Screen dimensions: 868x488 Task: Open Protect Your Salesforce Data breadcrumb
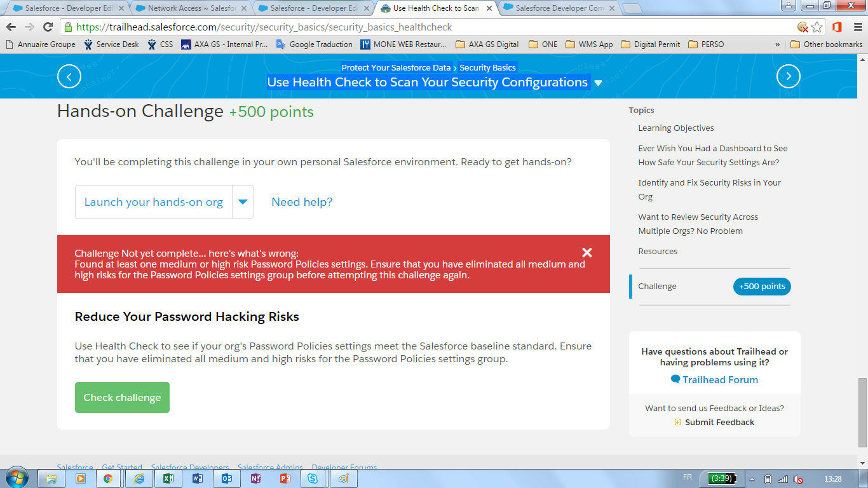397,67
